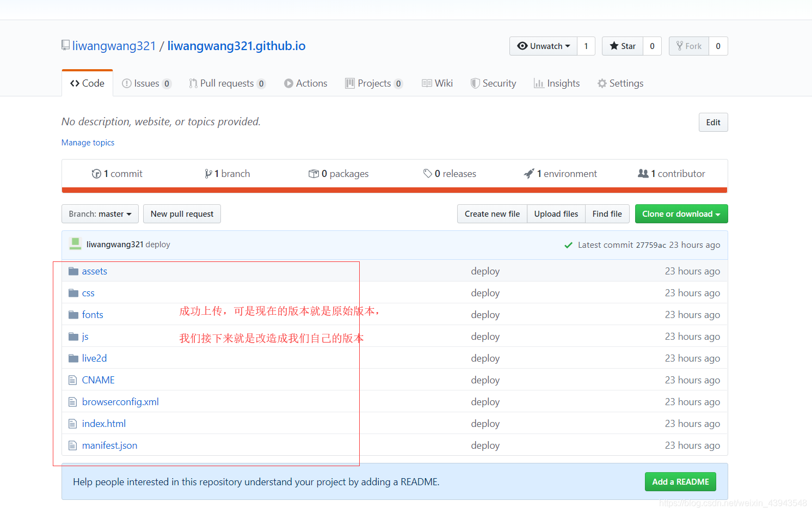Open the Branch: master dropdown
Image resolution: width=812 pixels, height=513 pixels.
(100, 214)
